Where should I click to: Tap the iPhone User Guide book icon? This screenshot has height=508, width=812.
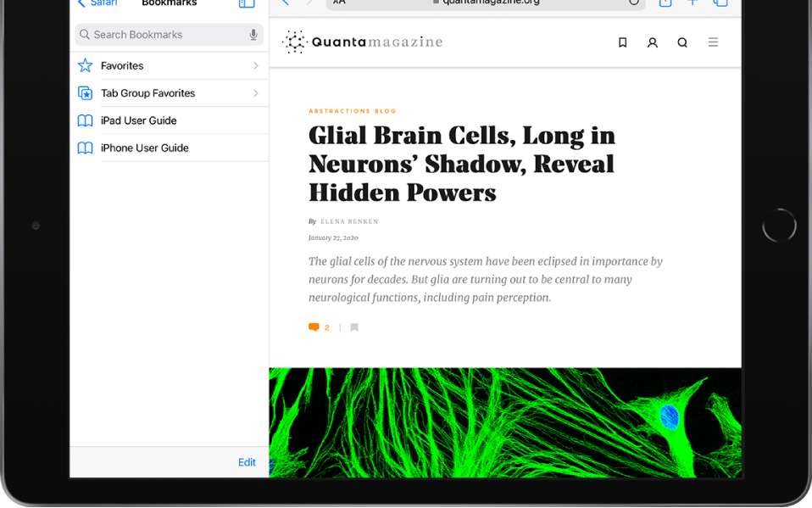click(x=85, y=148)
